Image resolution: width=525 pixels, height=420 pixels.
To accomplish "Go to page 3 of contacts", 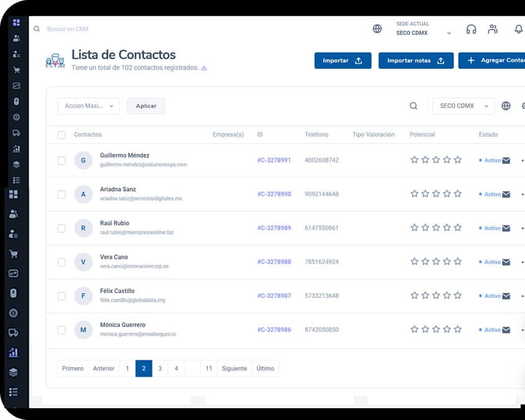I will click(160, 369).
